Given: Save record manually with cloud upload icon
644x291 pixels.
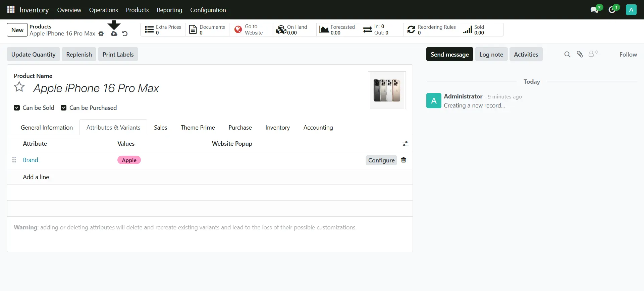Looking at the screenshot, I should 114,34.
